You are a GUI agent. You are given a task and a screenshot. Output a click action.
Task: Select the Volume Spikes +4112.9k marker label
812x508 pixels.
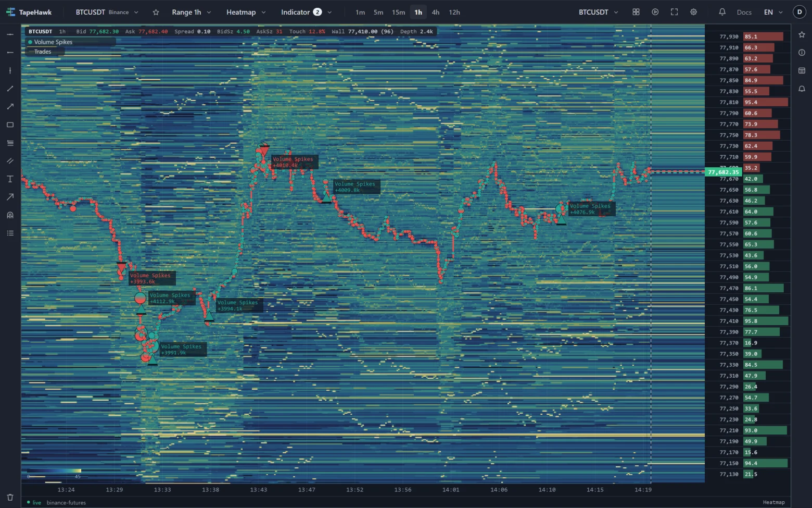click(x=171, y=298)
